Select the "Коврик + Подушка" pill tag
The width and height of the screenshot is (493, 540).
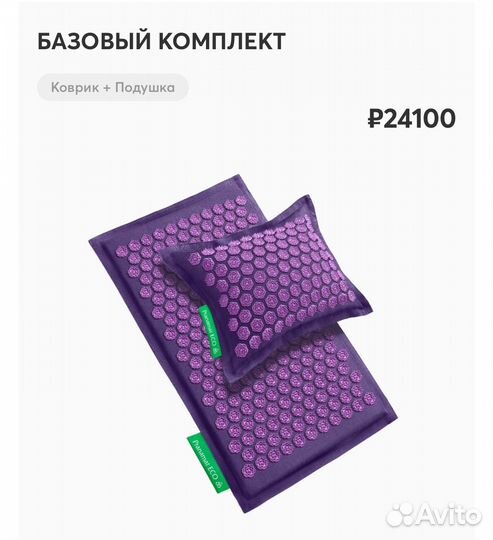113,87
